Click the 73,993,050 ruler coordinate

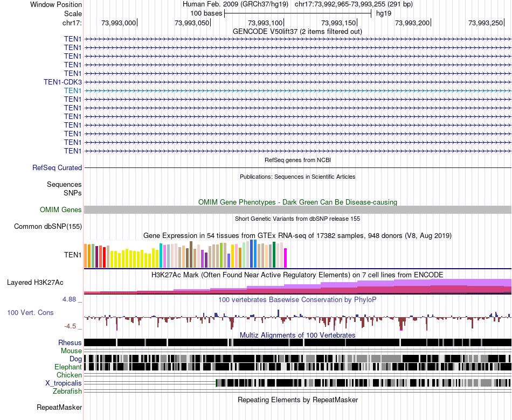192,23
